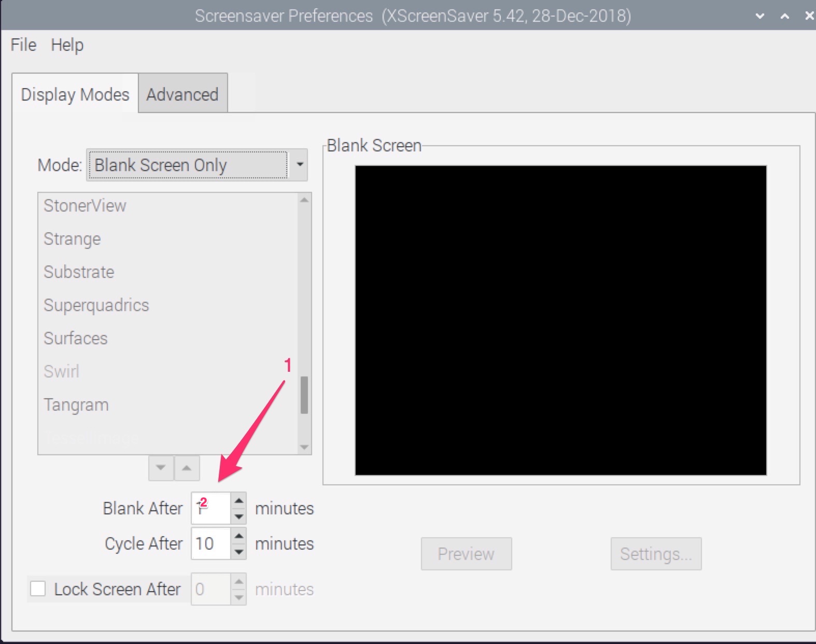This screenshot has height=644, width=816.
Task: Enable the Lock Screen After checkbox
Action: pyautogui.click(x=38, y=589)
